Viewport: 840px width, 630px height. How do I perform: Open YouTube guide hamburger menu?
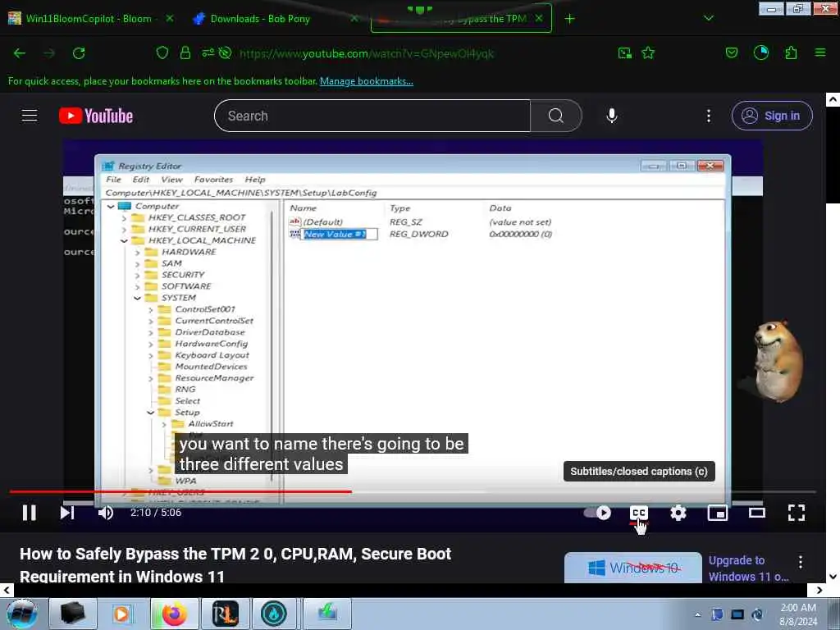[x=30, y=116]
